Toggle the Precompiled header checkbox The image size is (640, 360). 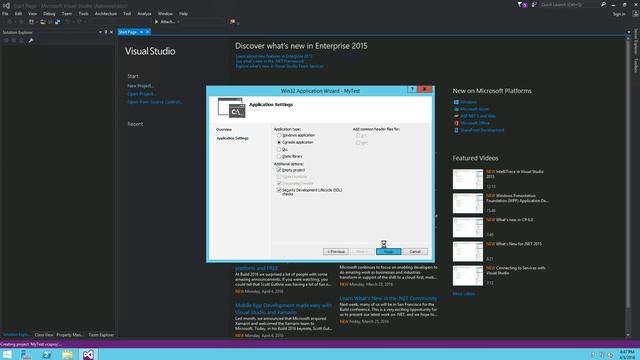[279, 183]
